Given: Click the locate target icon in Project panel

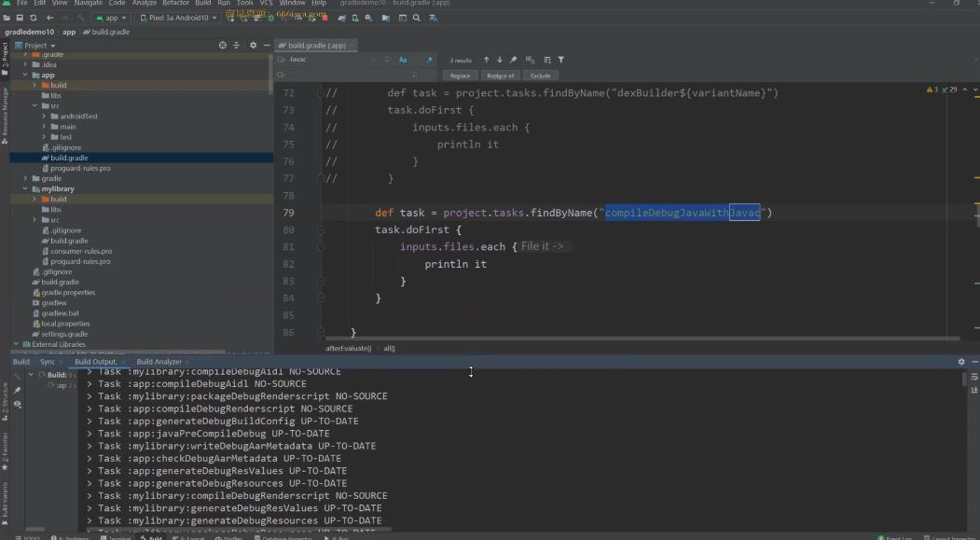Looking at the screenshot, I should 223,45.
